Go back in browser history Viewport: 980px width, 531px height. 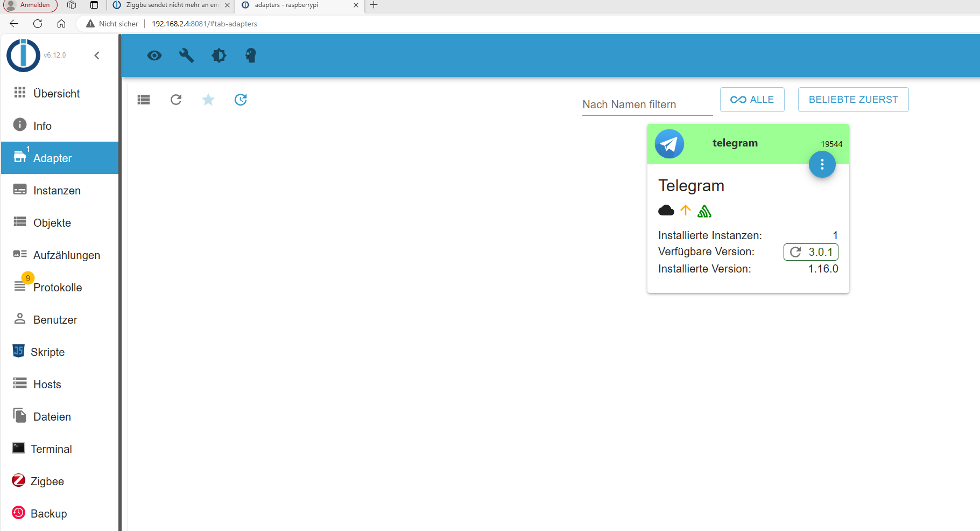pos(14,24)
